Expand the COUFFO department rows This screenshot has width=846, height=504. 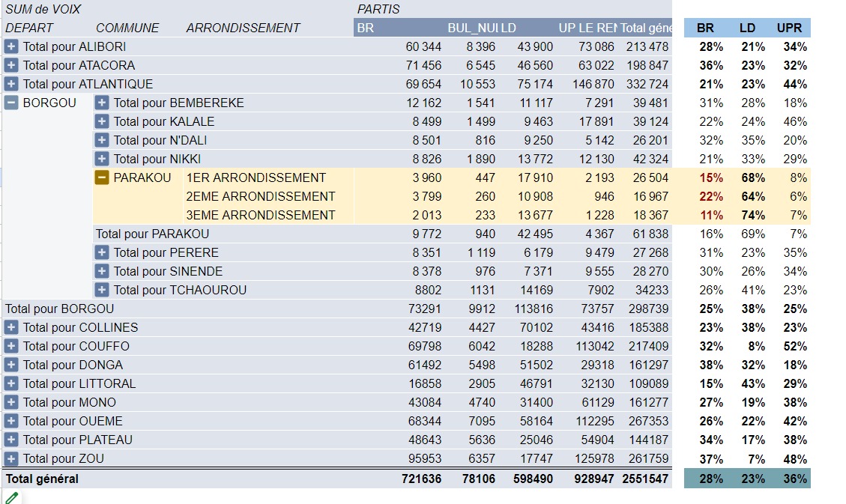11,346
